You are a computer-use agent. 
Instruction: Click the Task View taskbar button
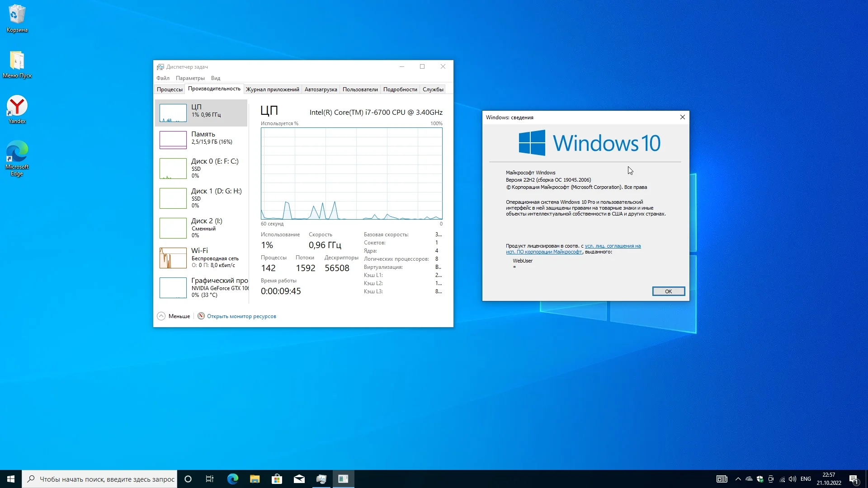[210, 479]
